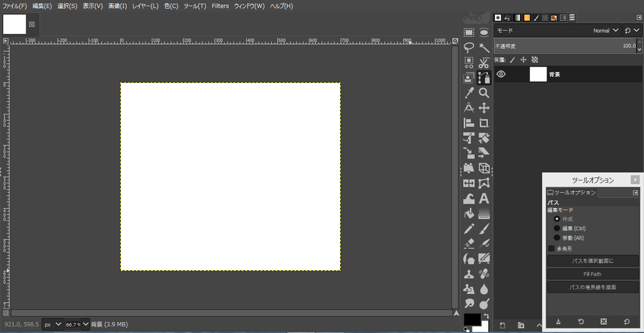Viewport: 644px width, 333px height.
Task: Select the Smudge tool
Action: click(469, 304)
